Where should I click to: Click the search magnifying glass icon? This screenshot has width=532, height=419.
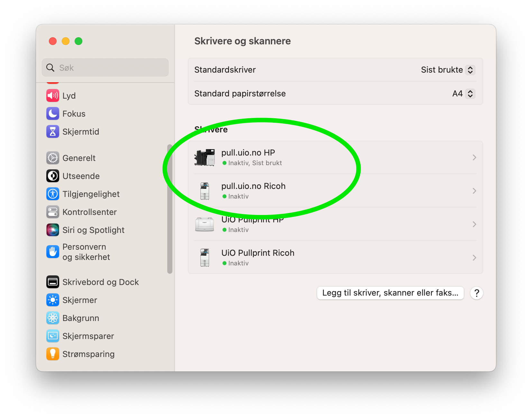coord(50,67)
